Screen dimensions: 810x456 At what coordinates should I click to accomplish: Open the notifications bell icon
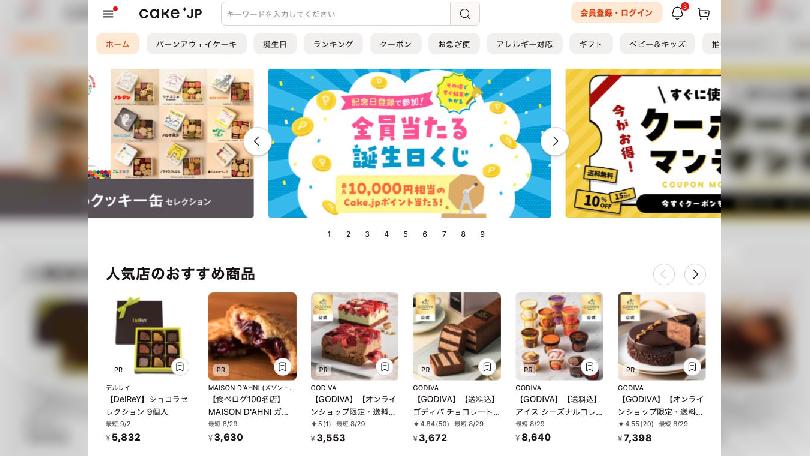[677, 13]
